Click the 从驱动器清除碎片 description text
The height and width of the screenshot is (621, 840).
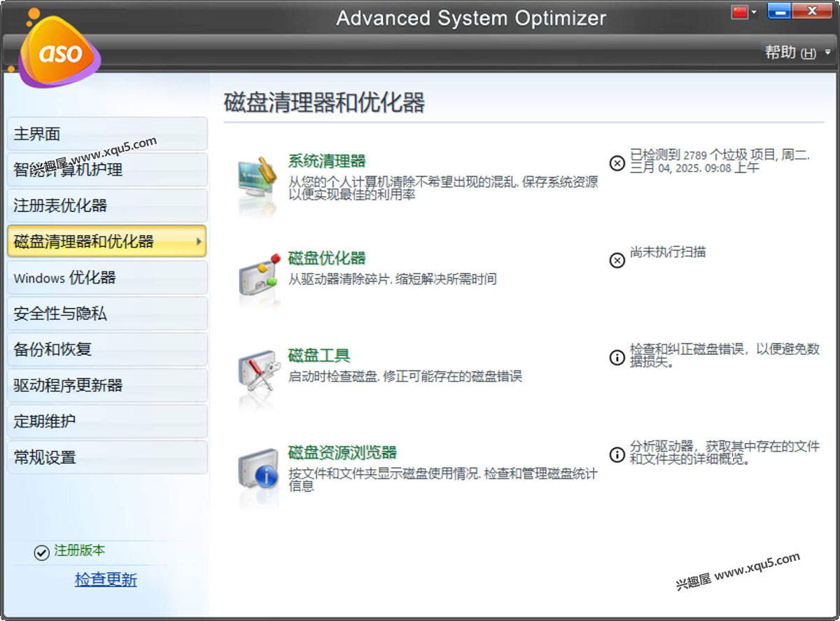coord(393,279)
